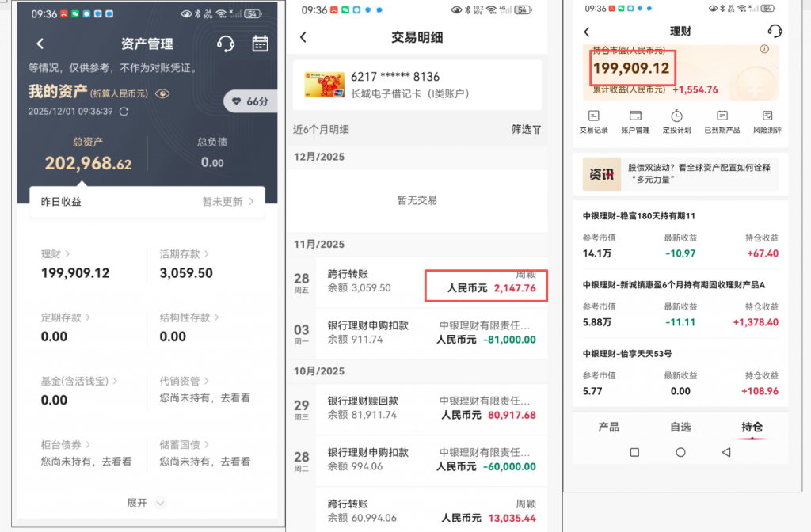Select the 长城电子借记卡 card entry
811x532 pixels.
coord(417,85)
